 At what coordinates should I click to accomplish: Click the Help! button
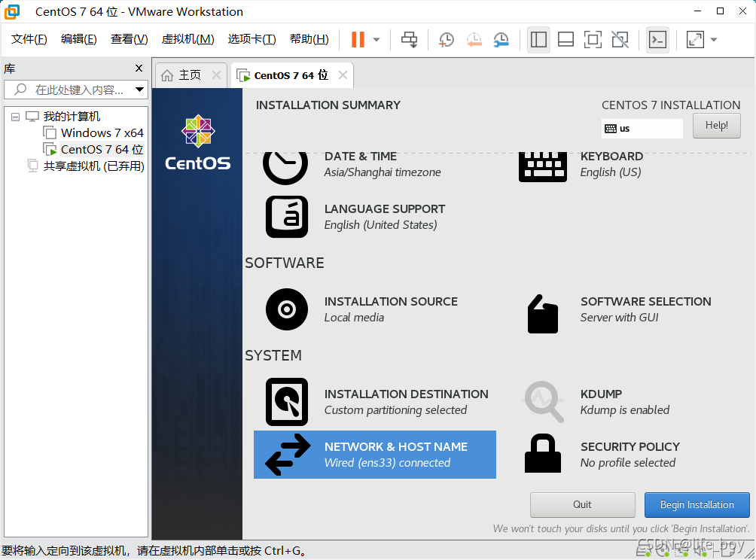716,125
